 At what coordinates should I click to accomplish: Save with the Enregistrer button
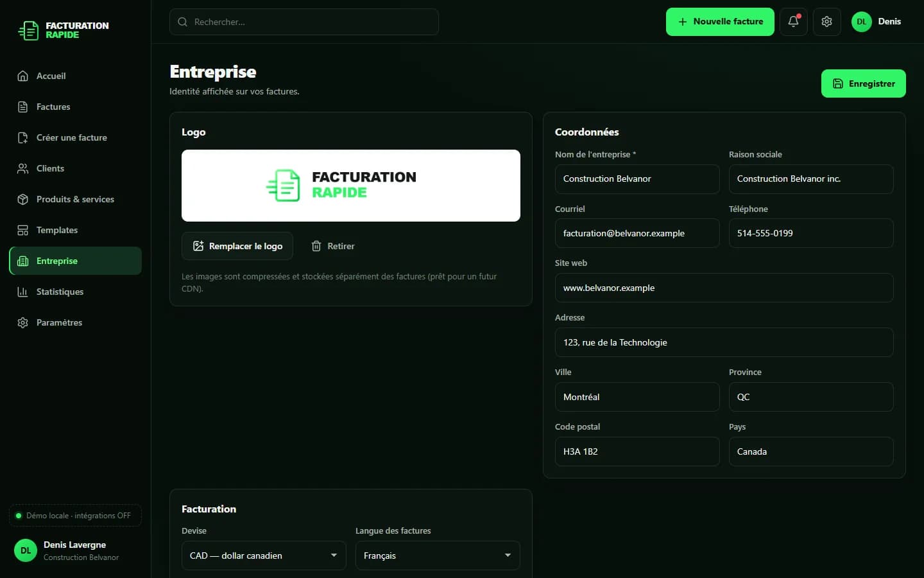pyautogui.click(x=864, y=83)
